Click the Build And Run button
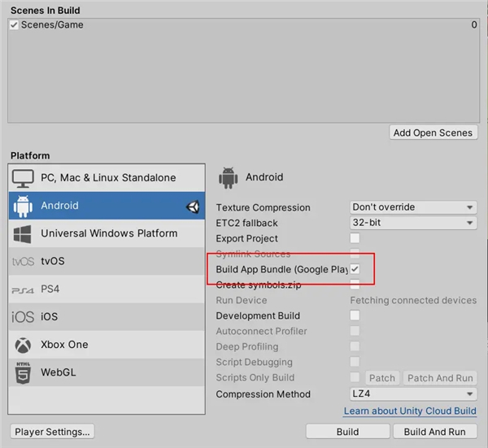Screen dimensions: 488x448 (x=435, y=432)
